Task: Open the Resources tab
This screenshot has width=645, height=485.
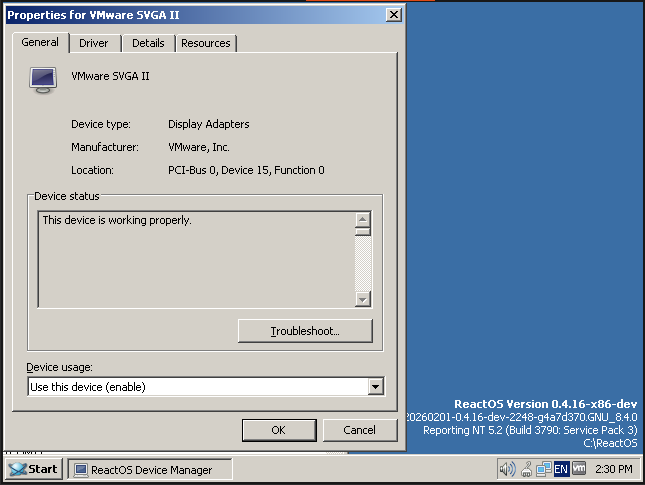Action: pyautogui.click(x=206, y=43)
